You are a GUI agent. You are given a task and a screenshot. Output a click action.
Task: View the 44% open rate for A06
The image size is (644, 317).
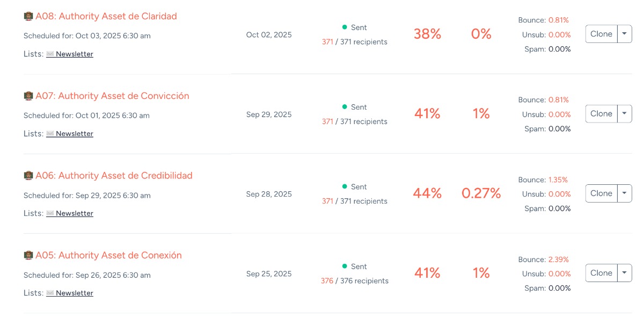(427, 193)
